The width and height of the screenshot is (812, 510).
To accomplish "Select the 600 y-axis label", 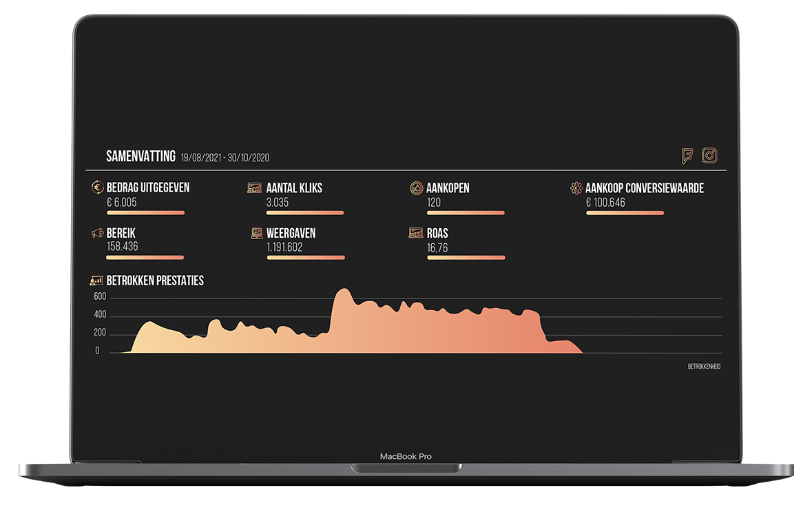I will point(100,296).
